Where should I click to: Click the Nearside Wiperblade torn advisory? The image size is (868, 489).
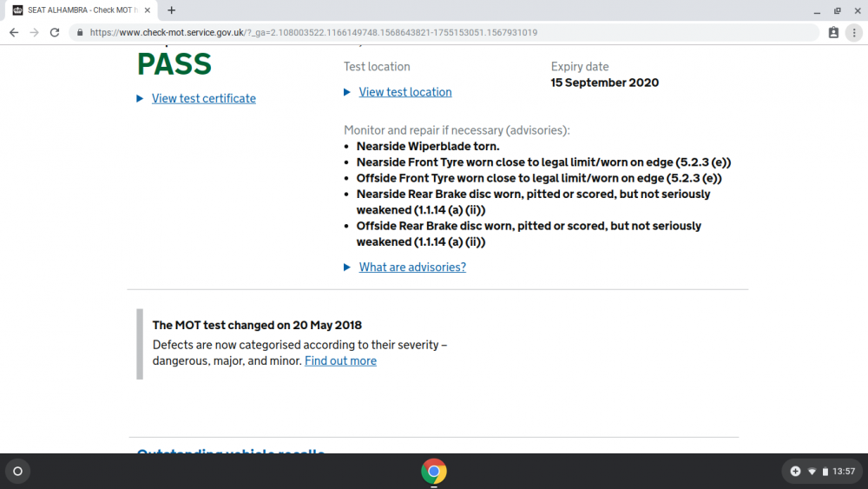click(428, 146)
